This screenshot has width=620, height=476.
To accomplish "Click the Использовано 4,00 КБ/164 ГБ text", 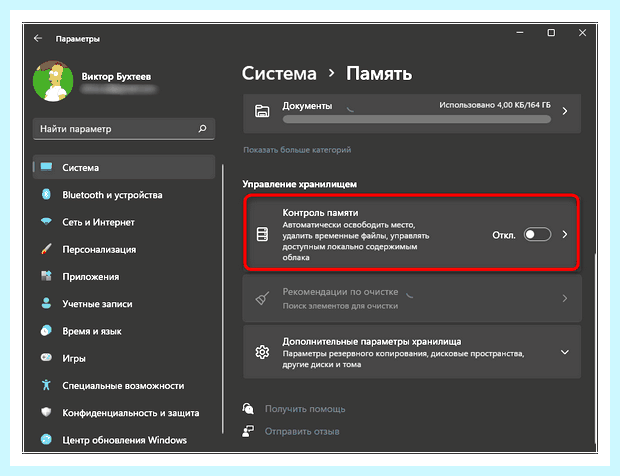I will (x=495, y=105).
